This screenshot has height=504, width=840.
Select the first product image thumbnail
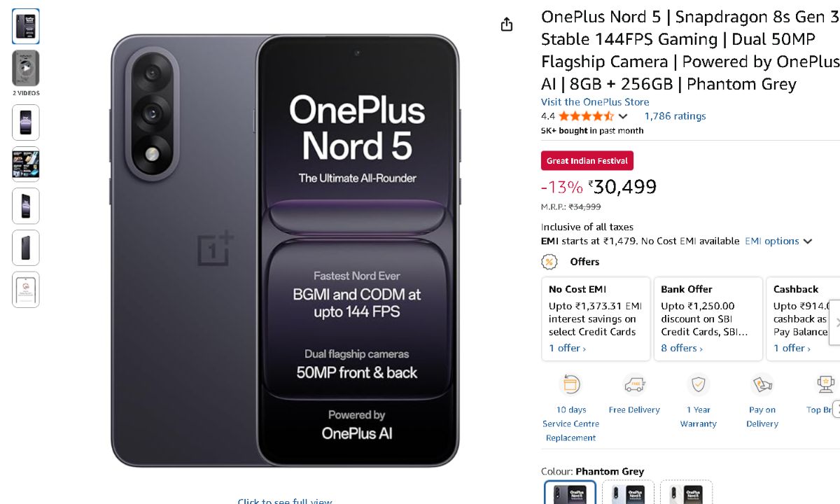coord(26,26)
